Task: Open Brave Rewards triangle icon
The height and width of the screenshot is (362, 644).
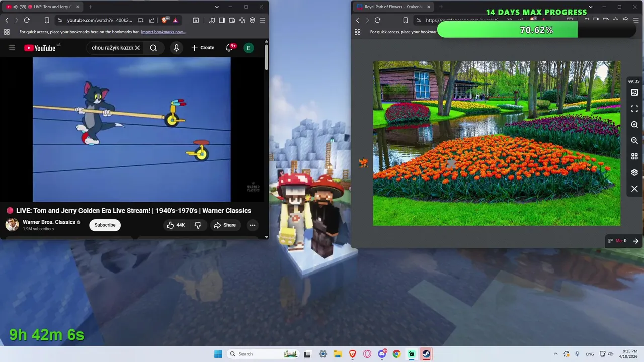Action: (x=175, y=20)
